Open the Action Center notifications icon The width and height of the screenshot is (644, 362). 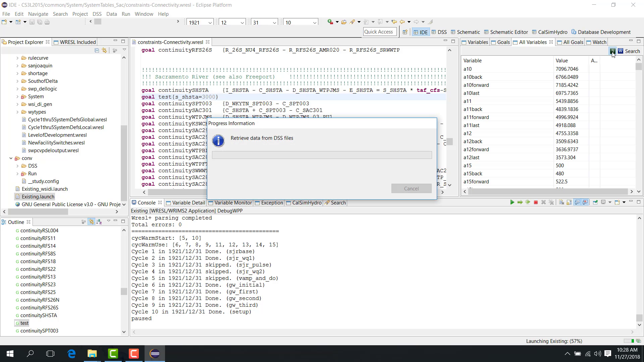pos(608,354)
